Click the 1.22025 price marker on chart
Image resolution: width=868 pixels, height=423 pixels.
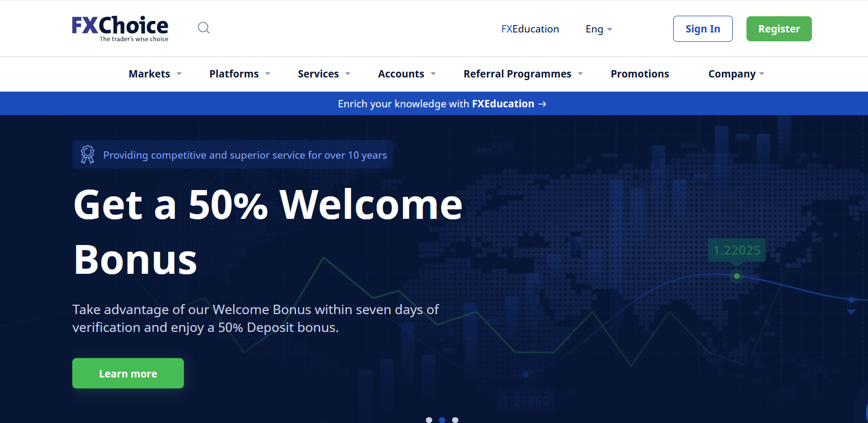click(x=737, y=250)
